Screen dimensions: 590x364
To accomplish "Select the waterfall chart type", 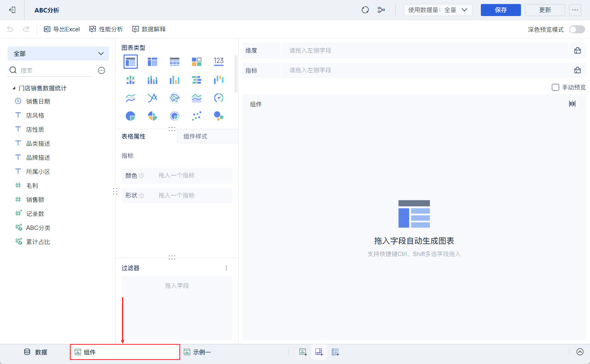I will 219,80.
